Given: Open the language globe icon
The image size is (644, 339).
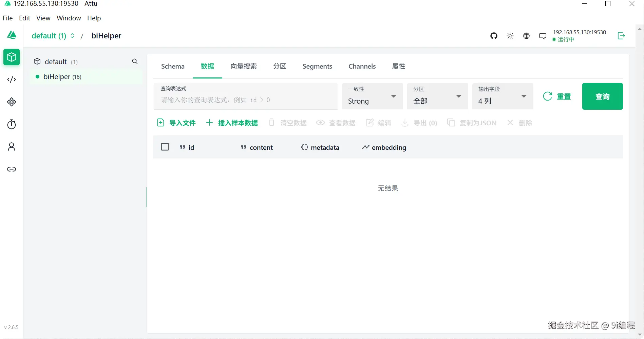Looking at the screenshot, I should (x=526, y=36).
